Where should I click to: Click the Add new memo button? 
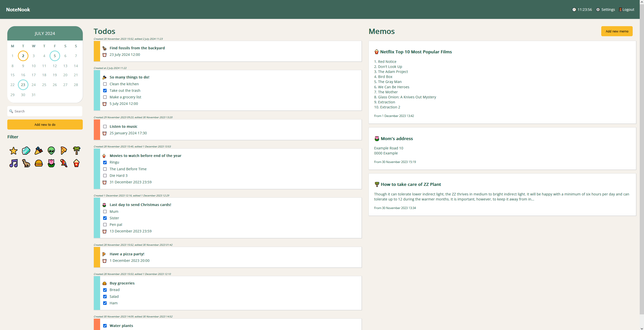point(617,31)
